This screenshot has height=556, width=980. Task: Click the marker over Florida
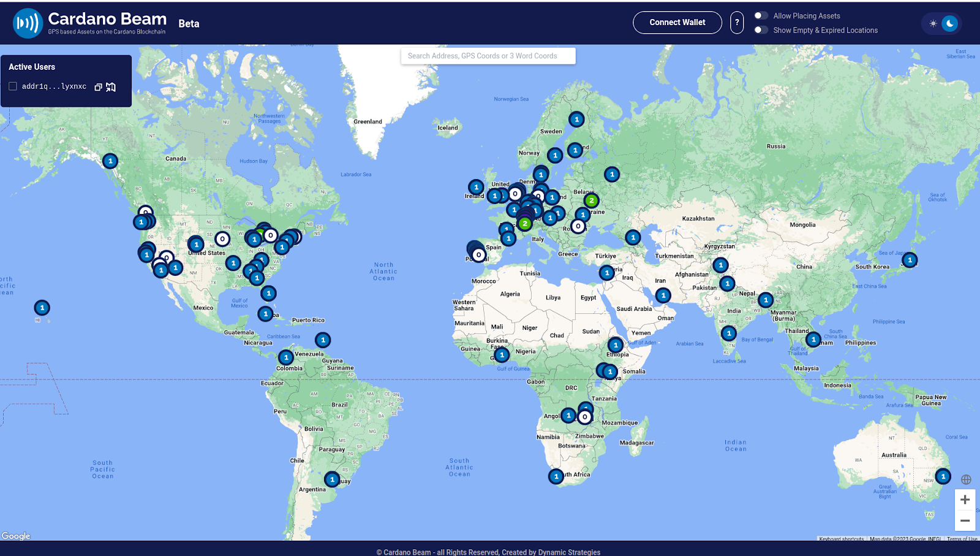point(268,294)
